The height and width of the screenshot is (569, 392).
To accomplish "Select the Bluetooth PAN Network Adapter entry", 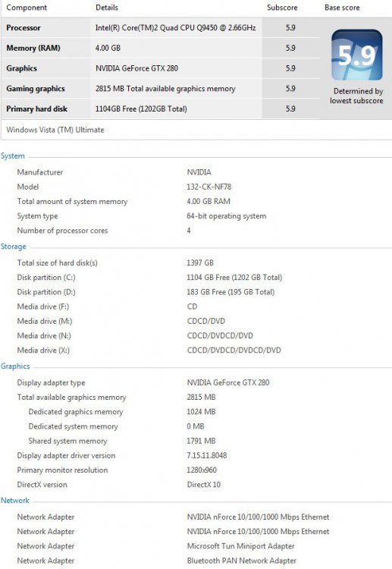I will click(242, 561).
